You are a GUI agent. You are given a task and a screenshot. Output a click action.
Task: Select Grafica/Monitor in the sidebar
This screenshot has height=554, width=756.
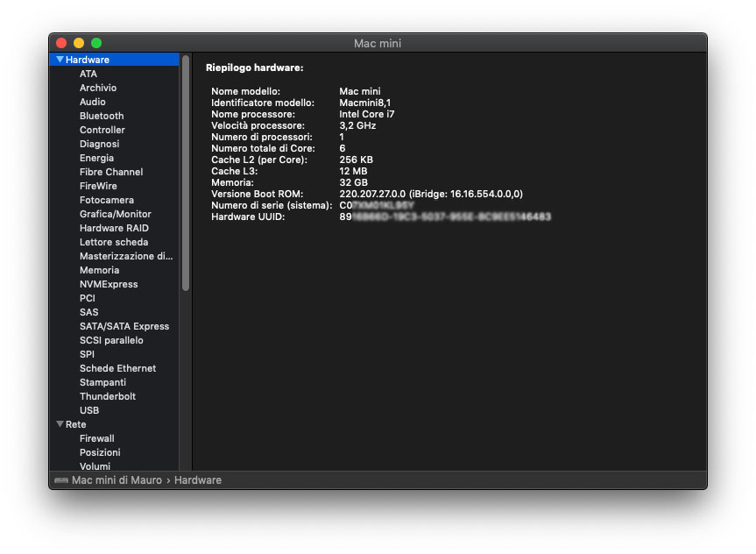[115, 214]
